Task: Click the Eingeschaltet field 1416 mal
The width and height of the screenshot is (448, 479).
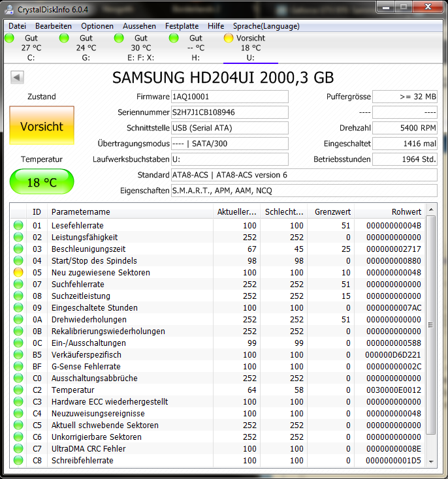Action: click(x=405, y=144)
